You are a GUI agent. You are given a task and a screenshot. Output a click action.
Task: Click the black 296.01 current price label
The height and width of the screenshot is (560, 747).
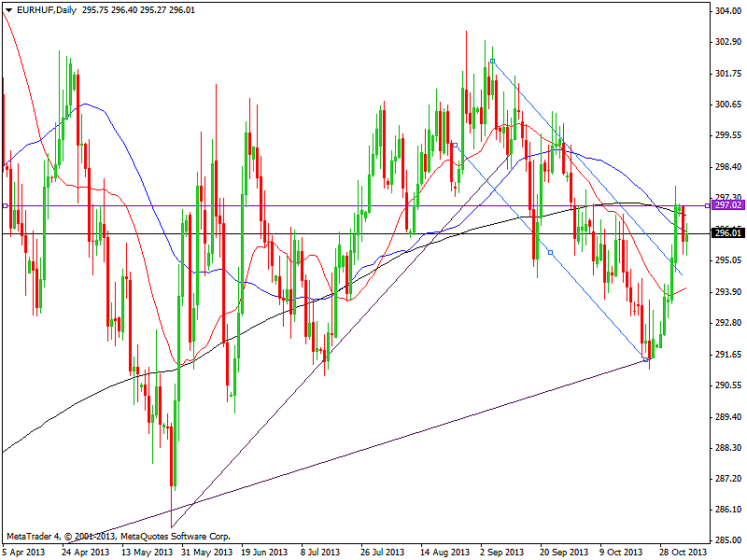click(x=726, y=233)
